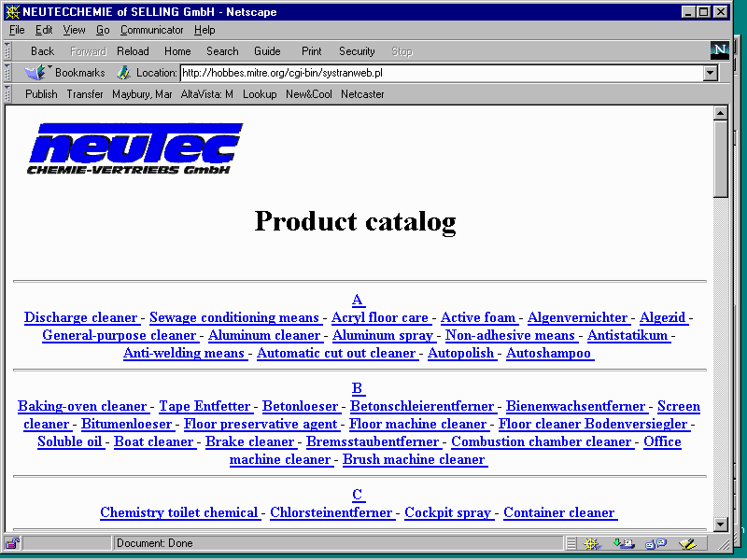
Task: Open Navigator from the component bar
Action: (x=591, y=543)
